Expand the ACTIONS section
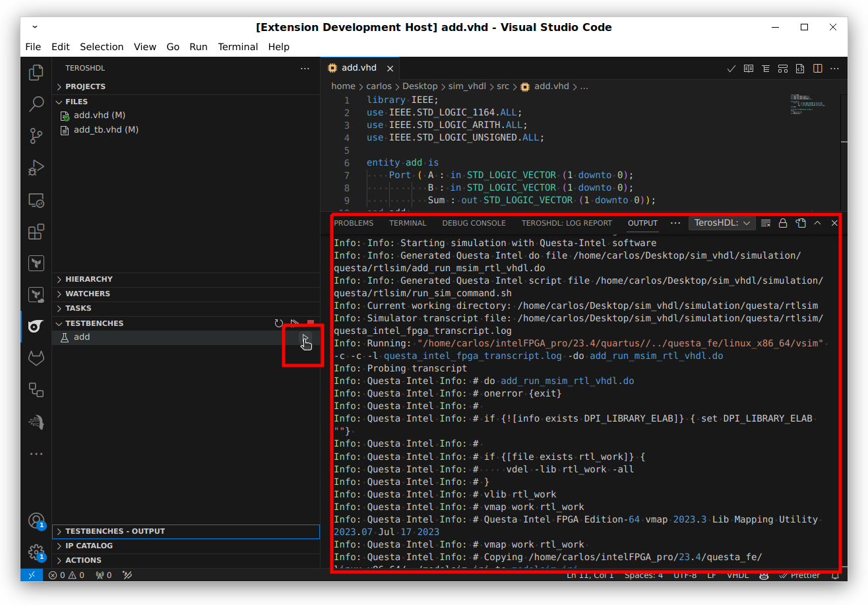The width and height of the screenshot is (868, 605). pyautogui.click(x=186, y=560)
